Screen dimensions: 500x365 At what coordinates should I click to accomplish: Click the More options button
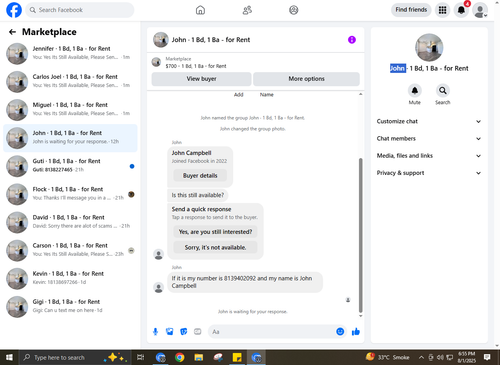coord(306,79)
